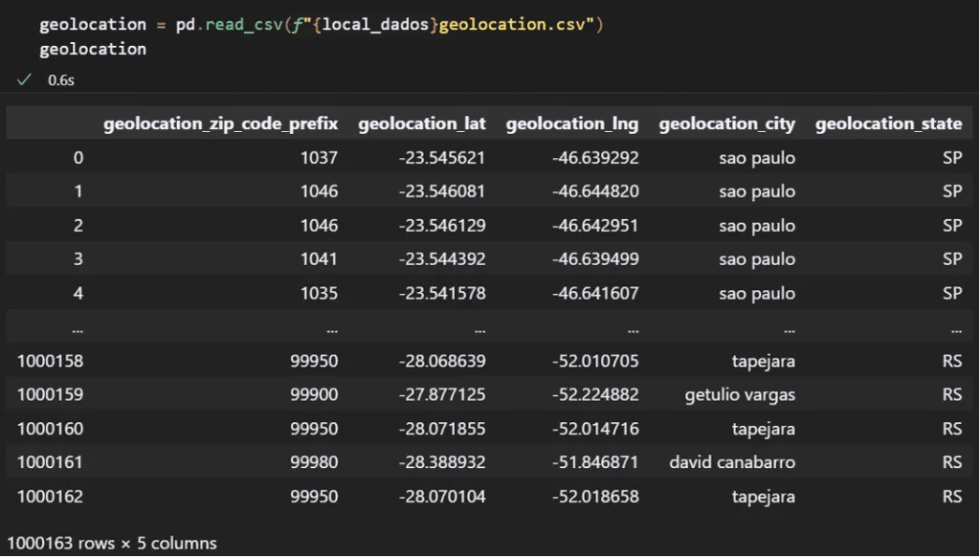Select the geolocation_state column header

tap(889, 123)
